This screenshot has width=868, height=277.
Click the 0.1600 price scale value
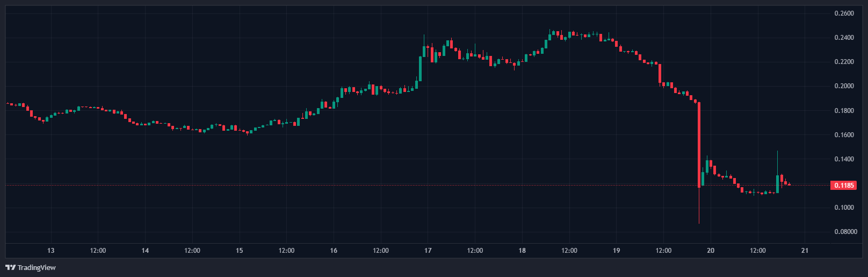pyautogui.click(x=844, y=135)
